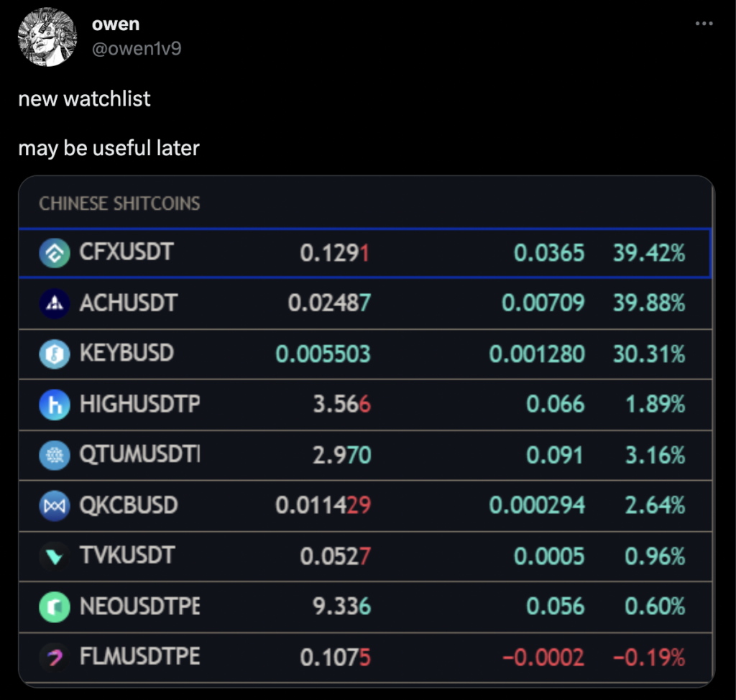The height and width of the screenshot is (700, 736).
Task: Open owen's profile avatar
Action: (x=47, y=37)
